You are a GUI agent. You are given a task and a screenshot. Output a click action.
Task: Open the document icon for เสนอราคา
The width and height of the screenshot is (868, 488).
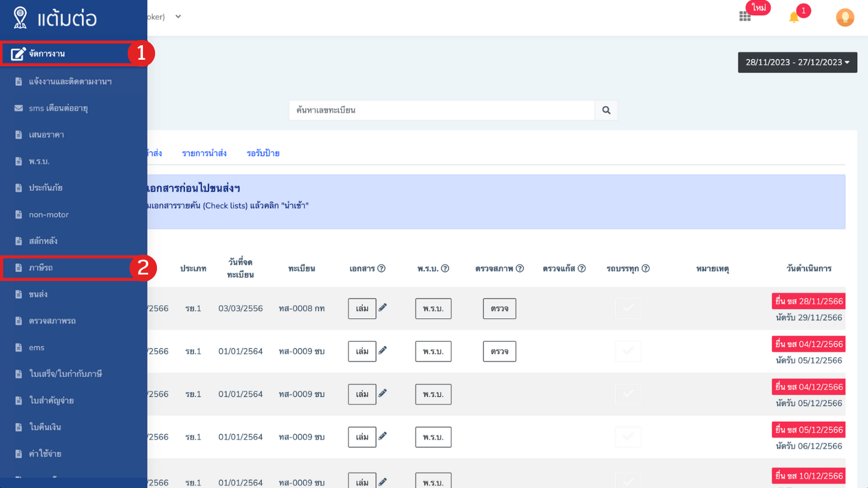coord(18,135)
